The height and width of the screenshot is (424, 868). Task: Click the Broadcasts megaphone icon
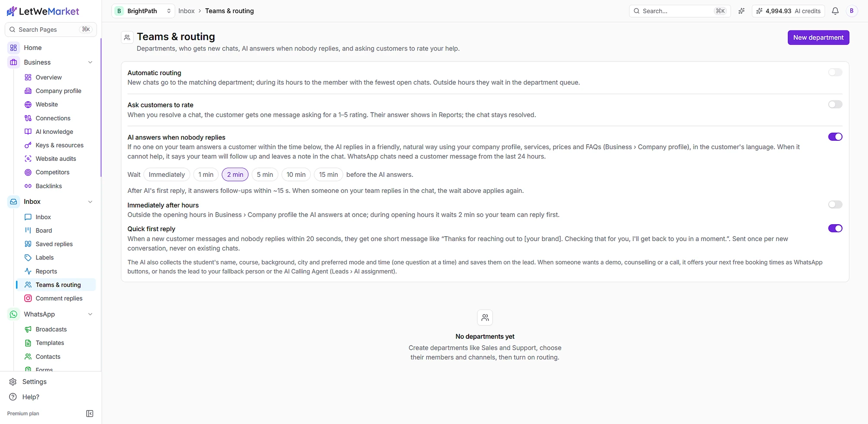(x=28, y=329)
